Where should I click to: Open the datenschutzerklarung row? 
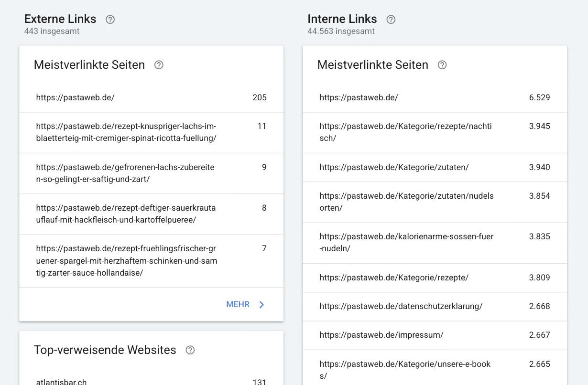click(x=435, y=306)
